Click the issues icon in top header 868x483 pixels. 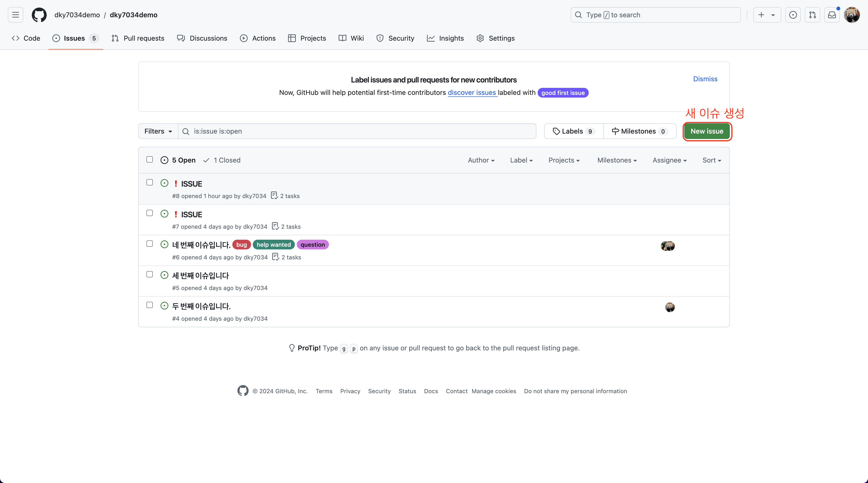(x=793, y=15)
